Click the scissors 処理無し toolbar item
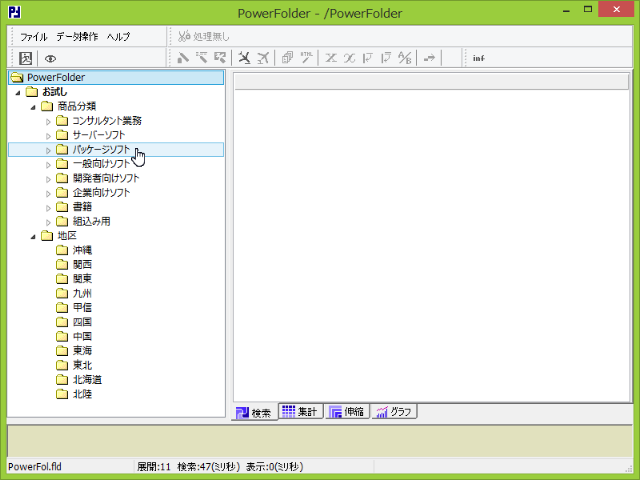 [204, 36]
